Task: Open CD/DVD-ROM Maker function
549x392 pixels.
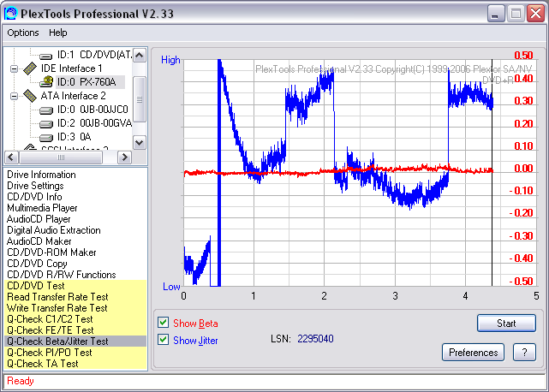Action: [x=51, y=252]
